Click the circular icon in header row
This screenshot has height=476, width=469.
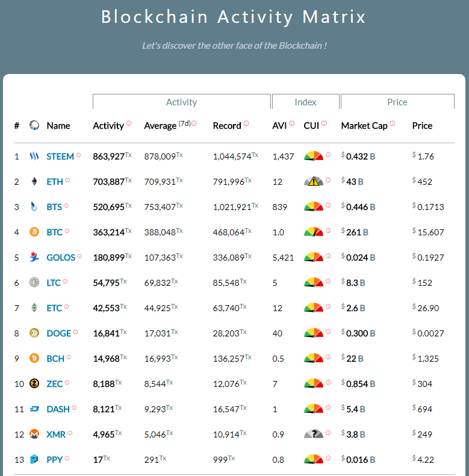tap(34, 126)
